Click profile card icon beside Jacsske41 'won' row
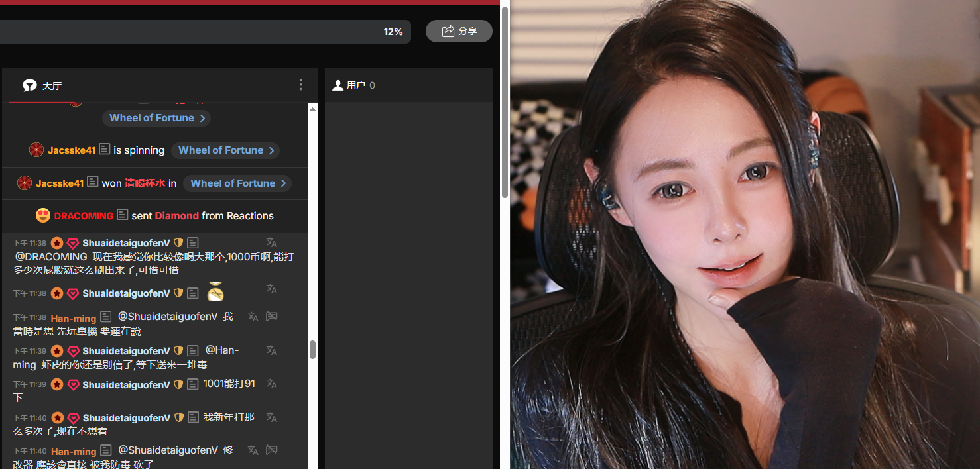 click(93, 183)
